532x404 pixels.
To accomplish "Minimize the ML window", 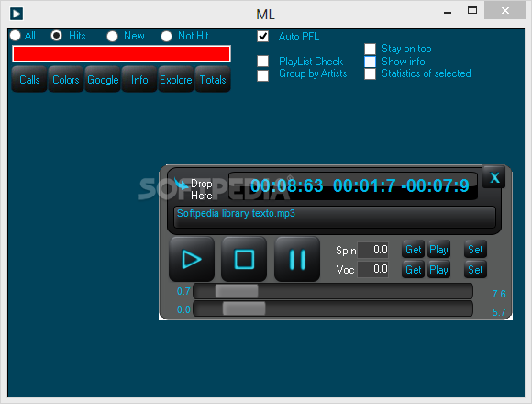I will tap(448, 12).
